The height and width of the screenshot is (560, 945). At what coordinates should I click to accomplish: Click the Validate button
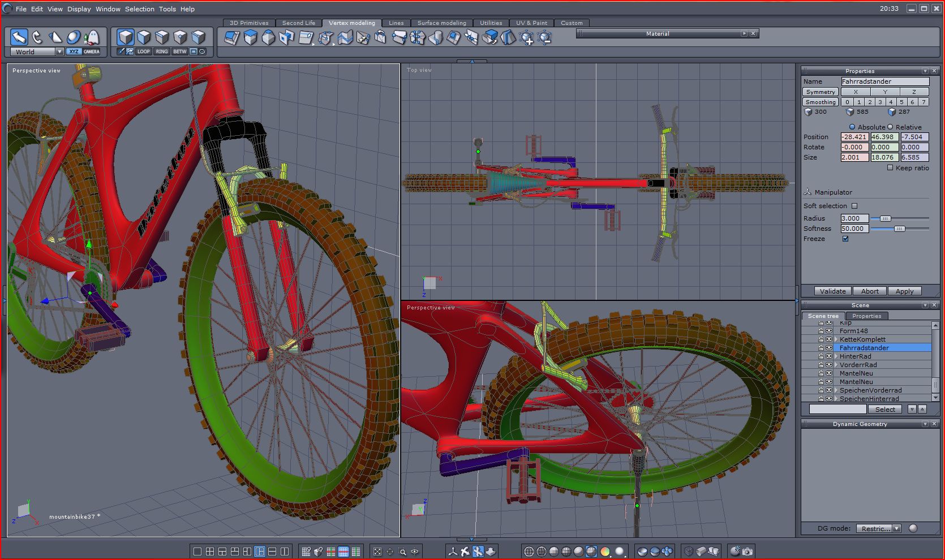[x=833, y=291]
